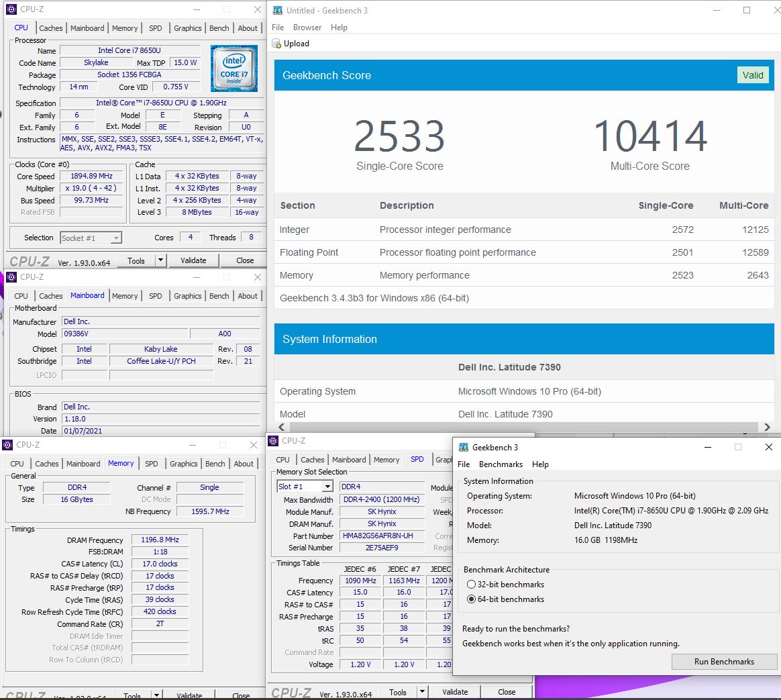
Task: Switch to the Mainboard tab in the SPD CPU-Z window
Action: [x=349, y=460]
